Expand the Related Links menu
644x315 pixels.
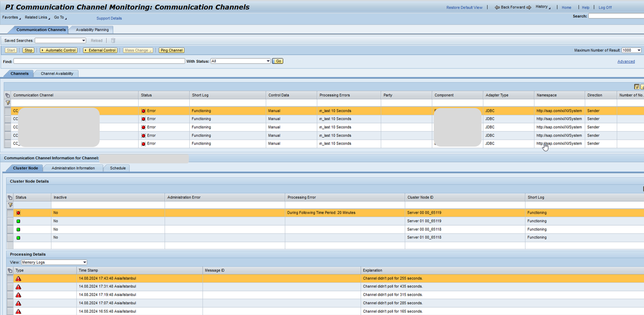point(37,18)
